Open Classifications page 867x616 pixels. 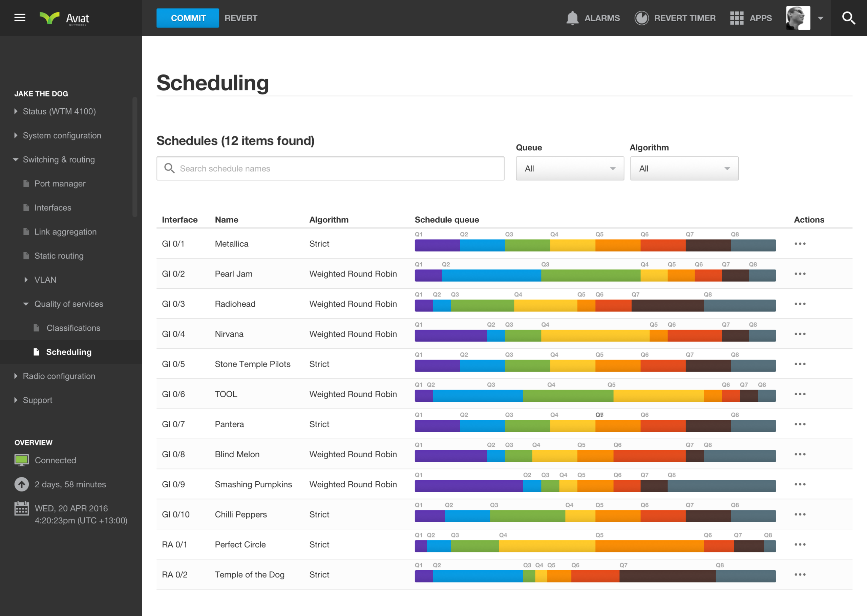(73, 328)
